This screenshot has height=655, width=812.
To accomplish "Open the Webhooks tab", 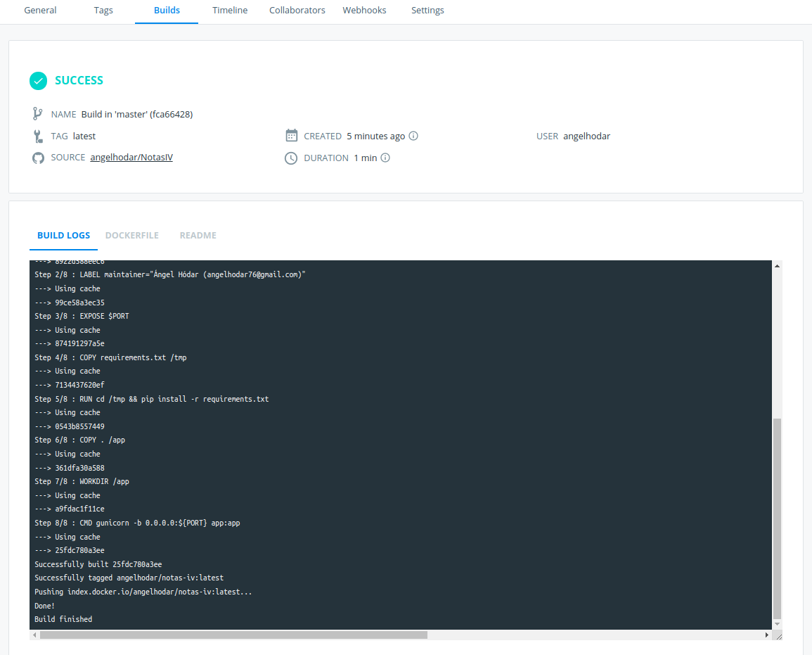I will pyautogui.click(x=364, y=11).
